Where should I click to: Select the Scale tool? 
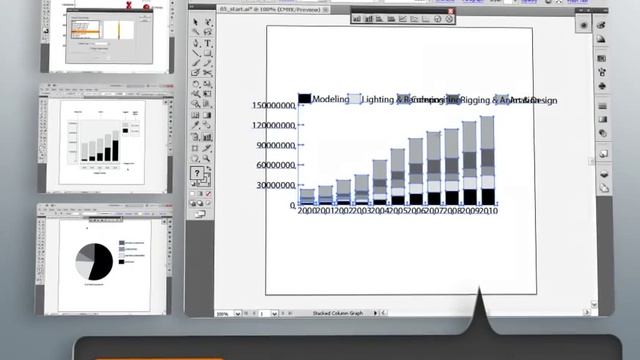[208, 84]
